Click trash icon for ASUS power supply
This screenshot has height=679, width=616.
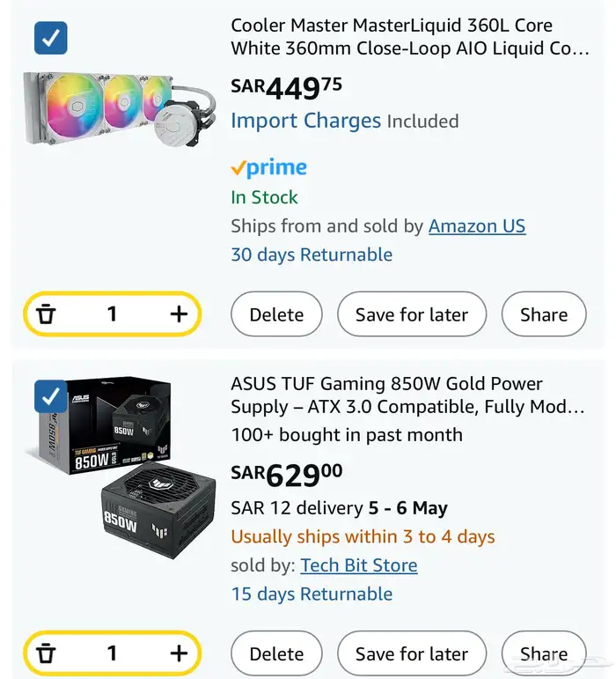(x=47, y=653)
